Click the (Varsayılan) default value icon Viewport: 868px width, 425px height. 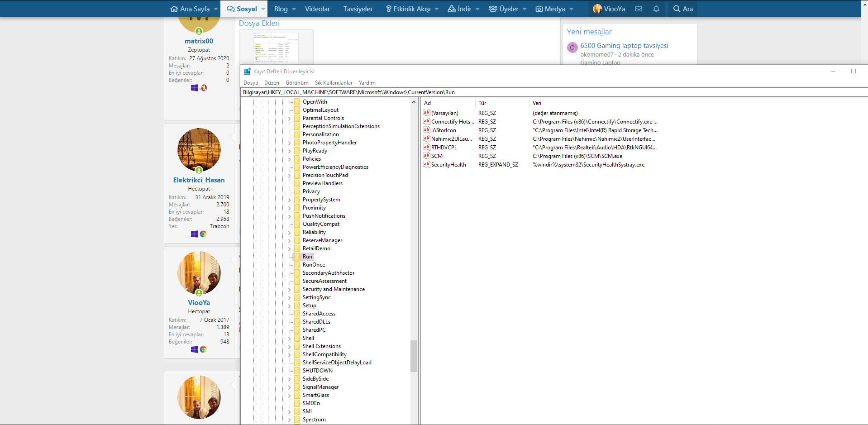pyautogui.click(x=426, y=113)
